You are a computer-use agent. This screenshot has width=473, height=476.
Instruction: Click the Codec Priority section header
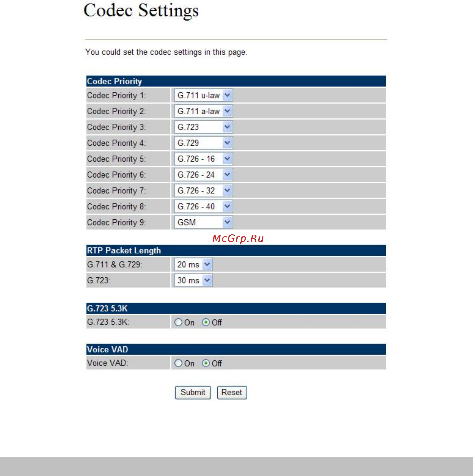(x=236, y=81)
